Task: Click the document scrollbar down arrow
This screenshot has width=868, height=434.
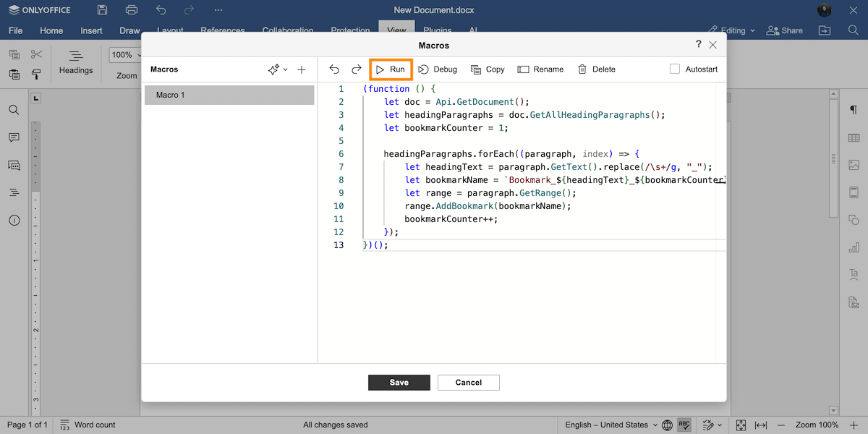Action: (x=833, y=411)
